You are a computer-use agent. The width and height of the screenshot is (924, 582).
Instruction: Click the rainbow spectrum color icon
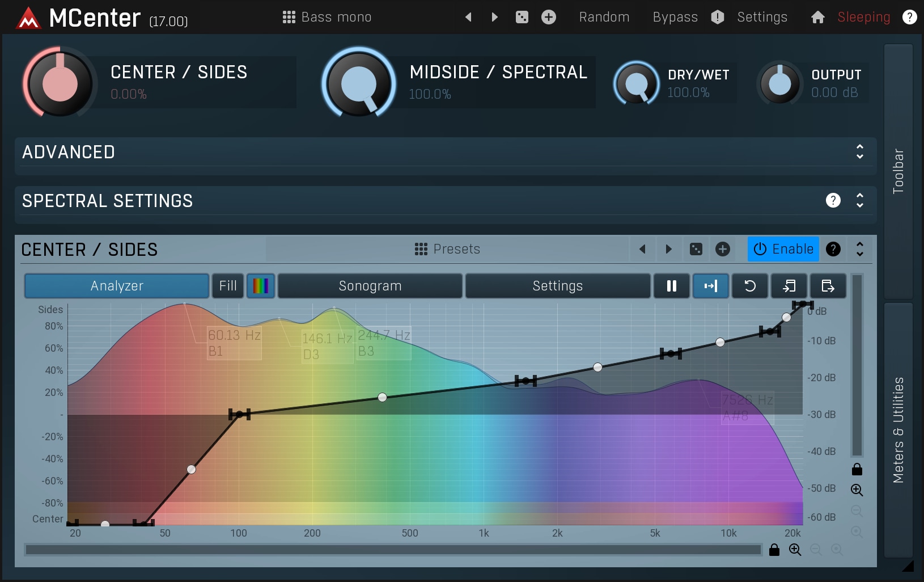click(261, 286)
